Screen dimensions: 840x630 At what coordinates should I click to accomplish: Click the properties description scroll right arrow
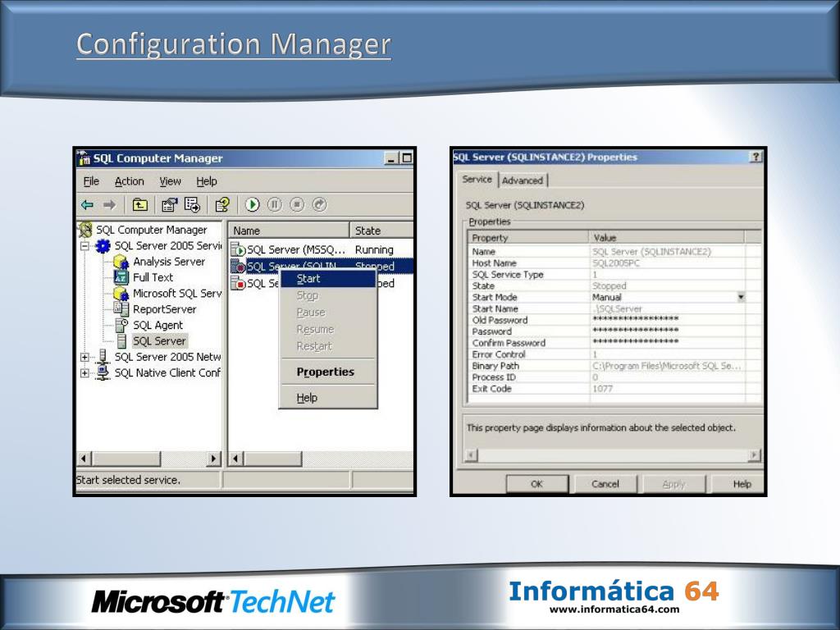[x=754, y=454]
